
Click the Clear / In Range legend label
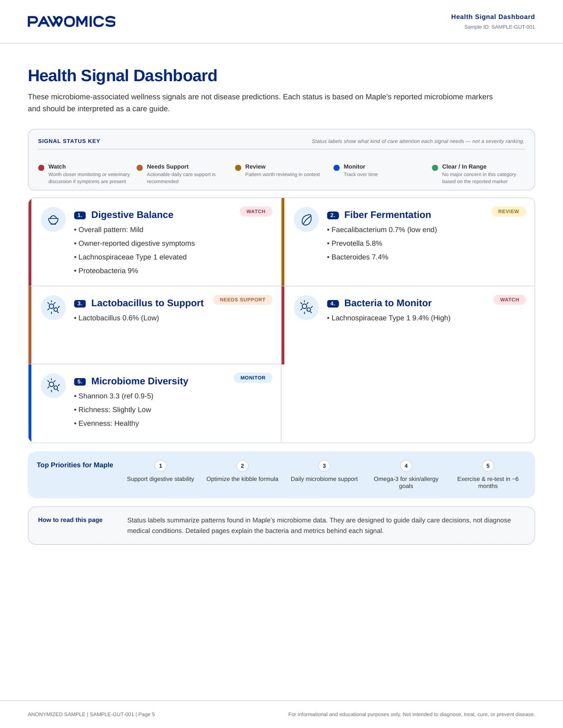(464, 166)
